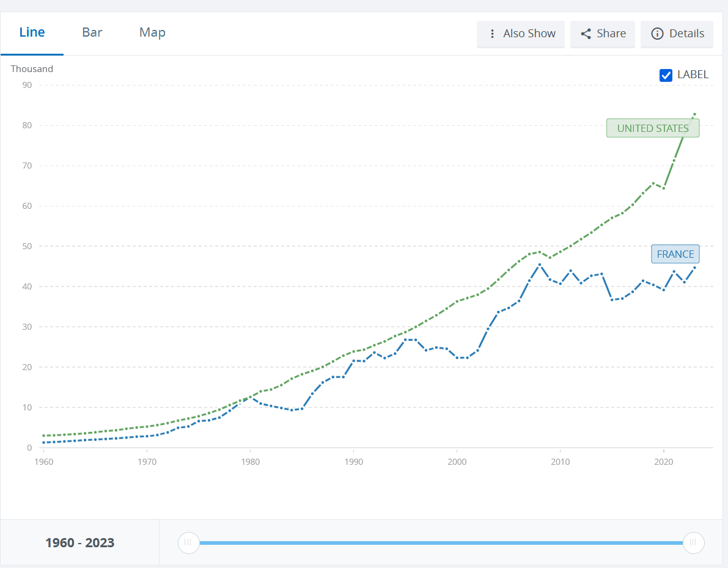Click the 1990 x-axis label
This screenshot has width=728, height=568.
[354, 462]
